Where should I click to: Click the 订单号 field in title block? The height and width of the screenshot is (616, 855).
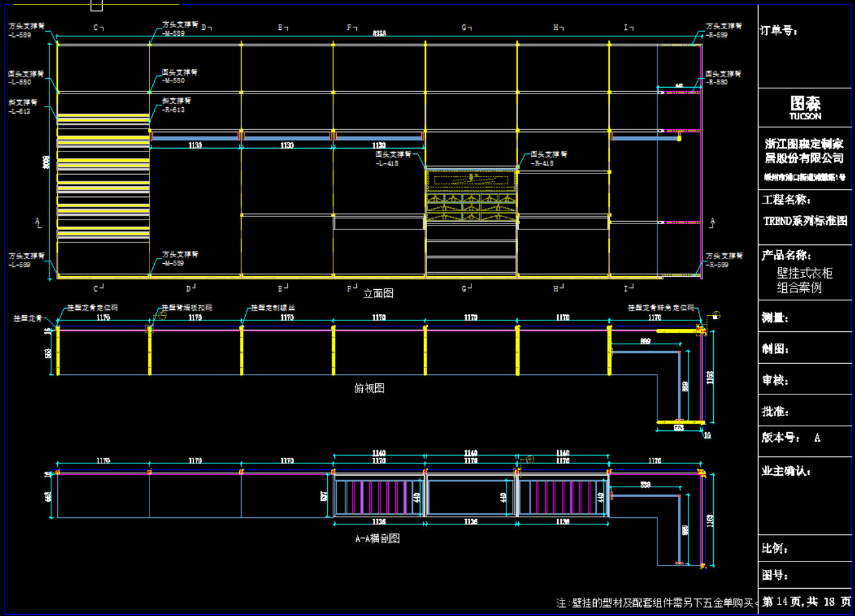779,31
